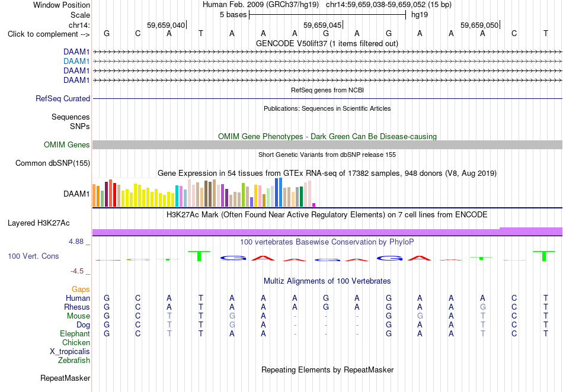The width and height of the screenshot is (563, 392).
Task: Click the orange Gaps label
Action: (x=81, y=289)
